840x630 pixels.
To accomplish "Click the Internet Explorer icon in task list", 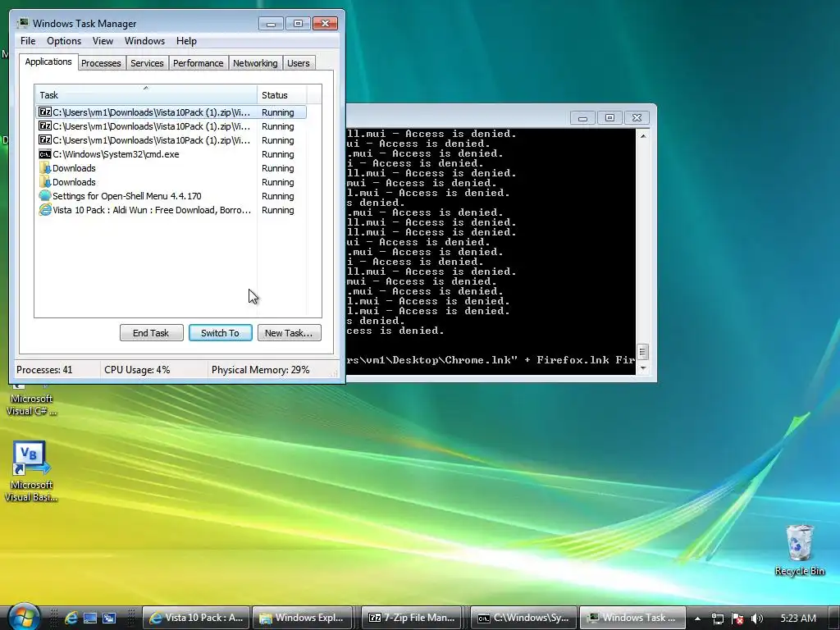I will 45,210.
